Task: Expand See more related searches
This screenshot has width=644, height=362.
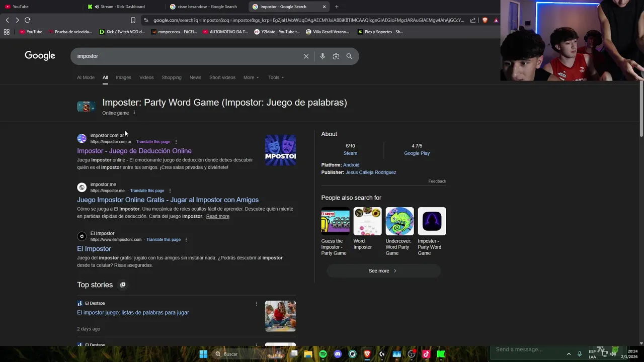Action: 383,271
